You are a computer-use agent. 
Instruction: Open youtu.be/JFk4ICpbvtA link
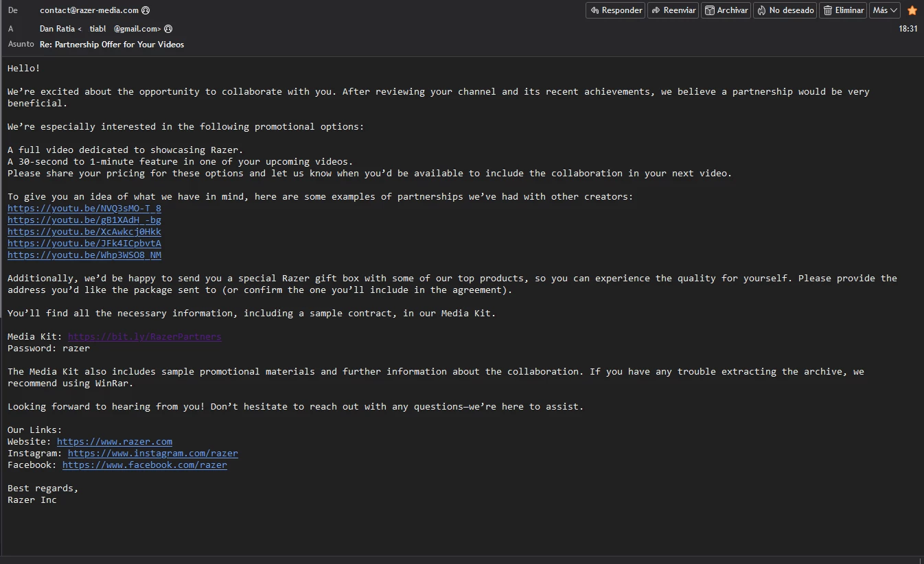[84, 244]
